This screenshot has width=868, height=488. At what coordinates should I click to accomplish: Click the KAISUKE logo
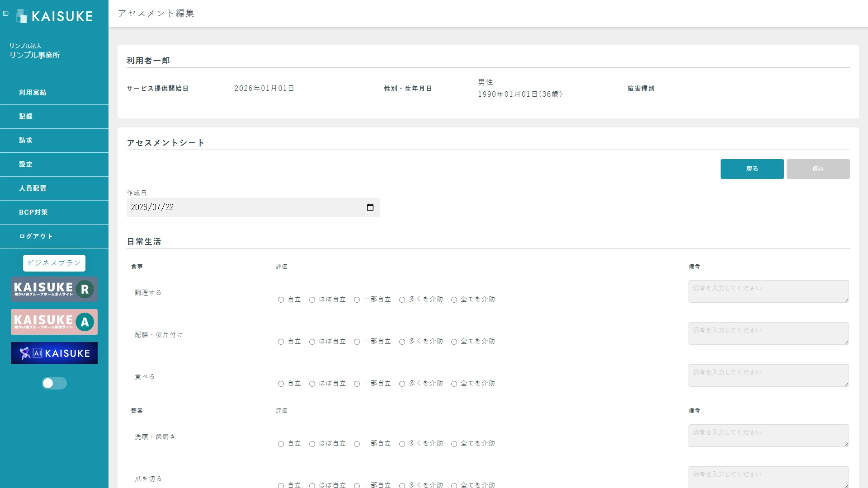click(x=54, y=16)
